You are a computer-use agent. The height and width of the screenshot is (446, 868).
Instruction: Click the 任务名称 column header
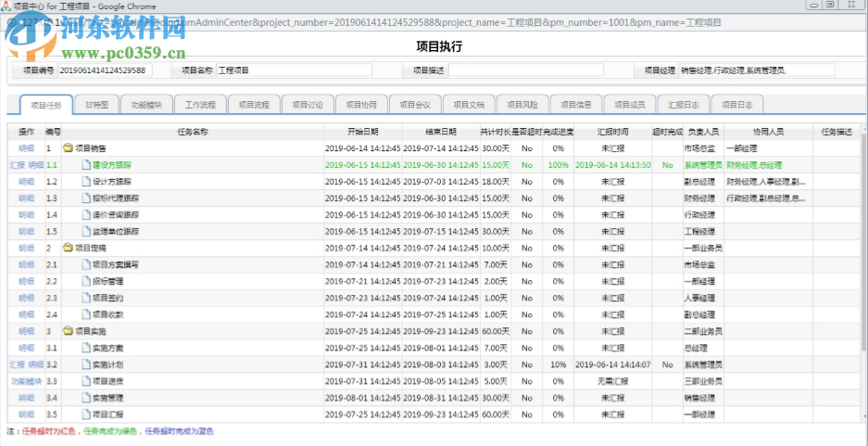click(193, 132)
